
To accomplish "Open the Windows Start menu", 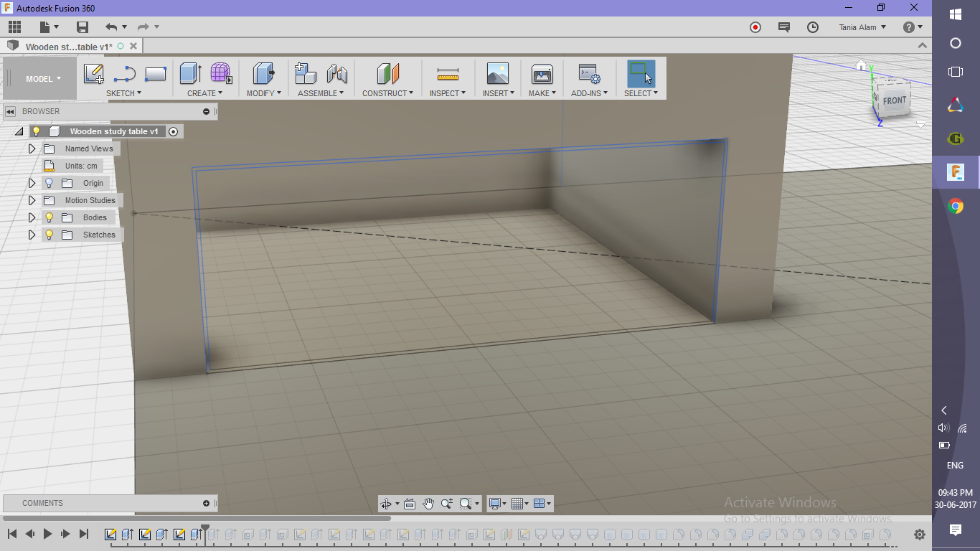I will 956,14.
